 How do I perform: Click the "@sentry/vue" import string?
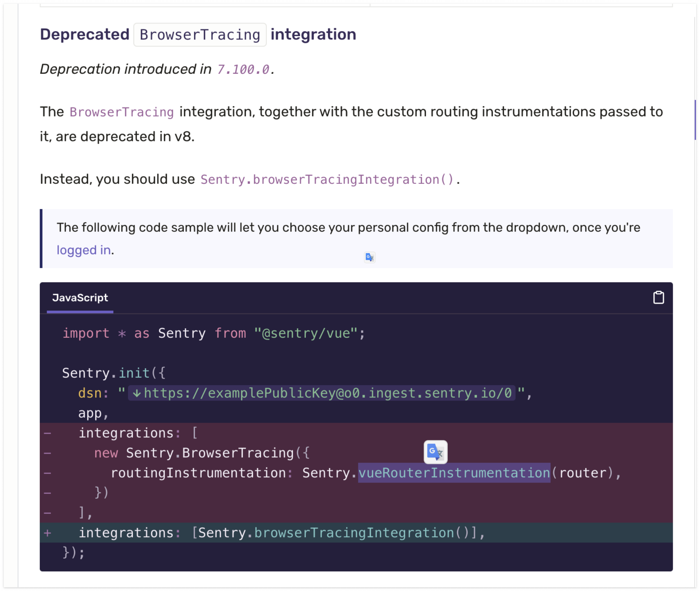pos(306,333)
